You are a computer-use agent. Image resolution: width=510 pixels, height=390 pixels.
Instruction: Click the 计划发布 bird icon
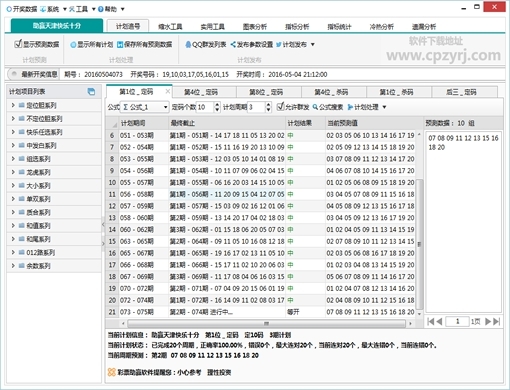coord(279,45)
